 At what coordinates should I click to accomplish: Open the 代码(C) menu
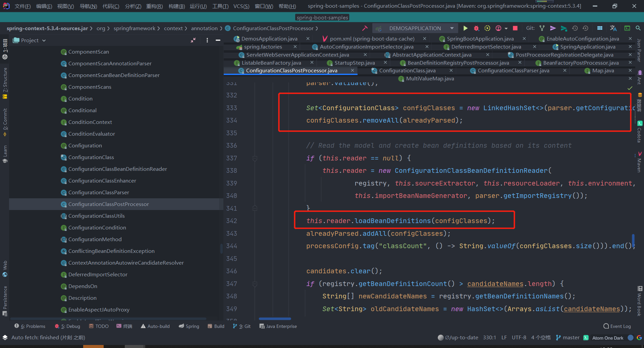point(111,6)
